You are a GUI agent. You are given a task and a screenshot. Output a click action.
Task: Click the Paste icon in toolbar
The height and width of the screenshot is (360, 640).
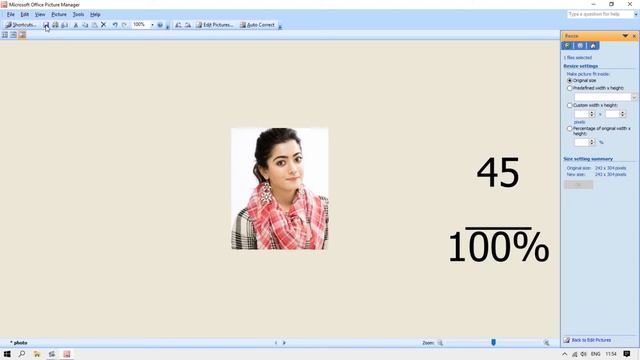tap(94, 25)
